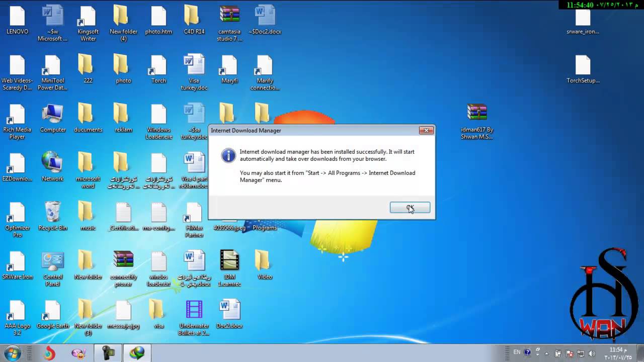Select the HiMax Partner shortcut
Viewport: 644px width, 362px height.
[194, 220]
